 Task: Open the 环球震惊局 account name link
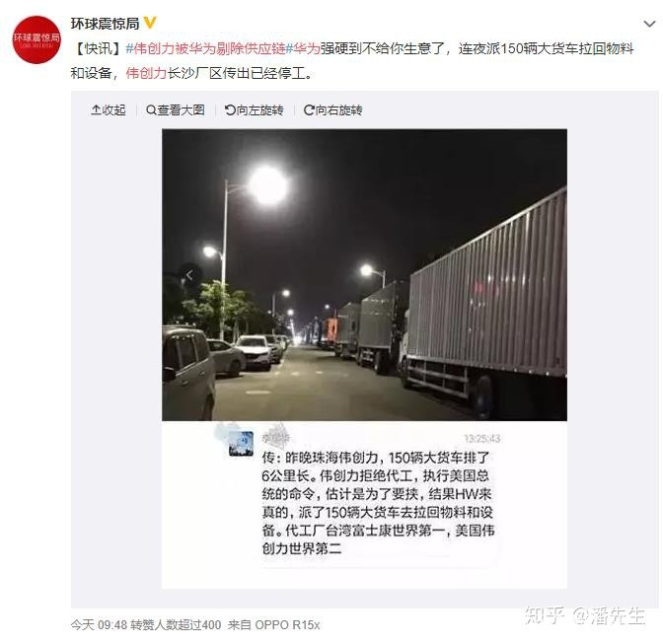tap(105, 24)
